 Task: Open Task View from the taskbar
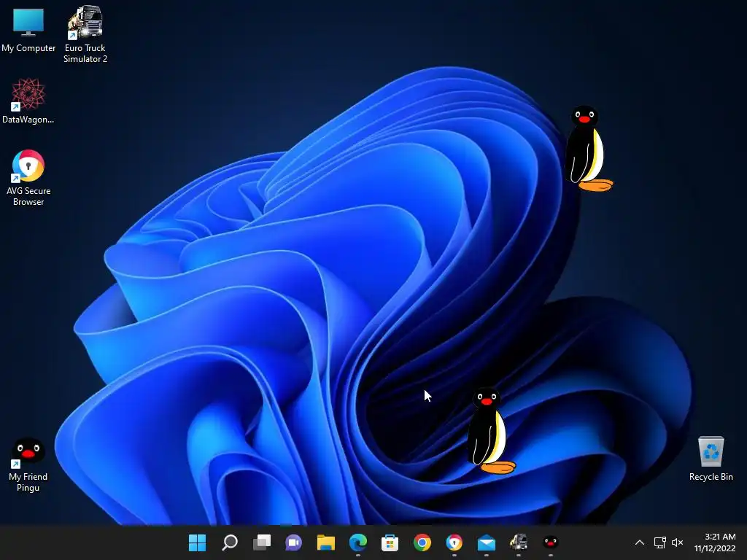(x=262, y=542)
